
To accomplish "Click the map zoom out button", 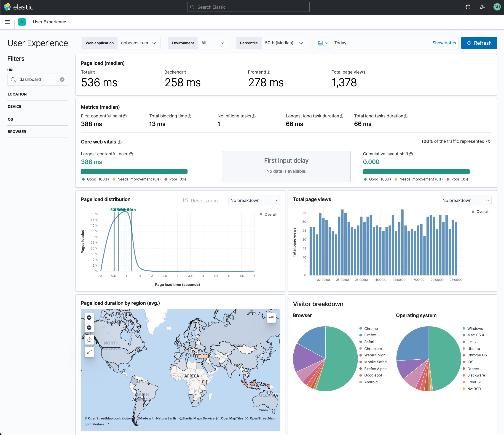I will click(89, 328).
